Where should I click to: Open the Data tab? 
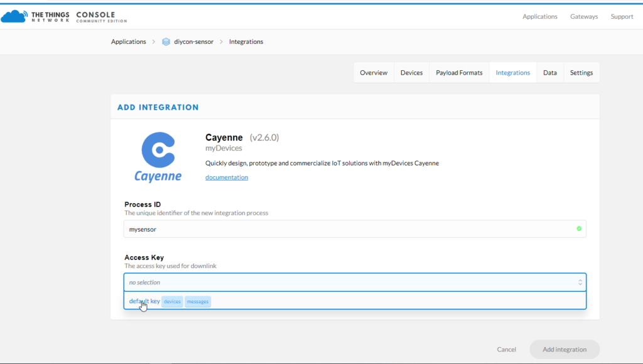(x=550, y=73)
